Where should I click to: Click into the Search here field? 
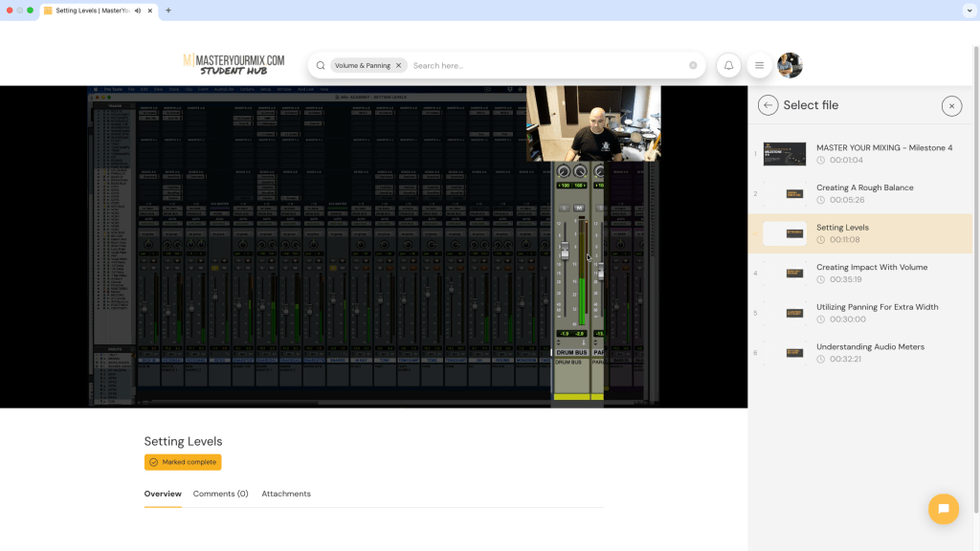tap(546, 66)
